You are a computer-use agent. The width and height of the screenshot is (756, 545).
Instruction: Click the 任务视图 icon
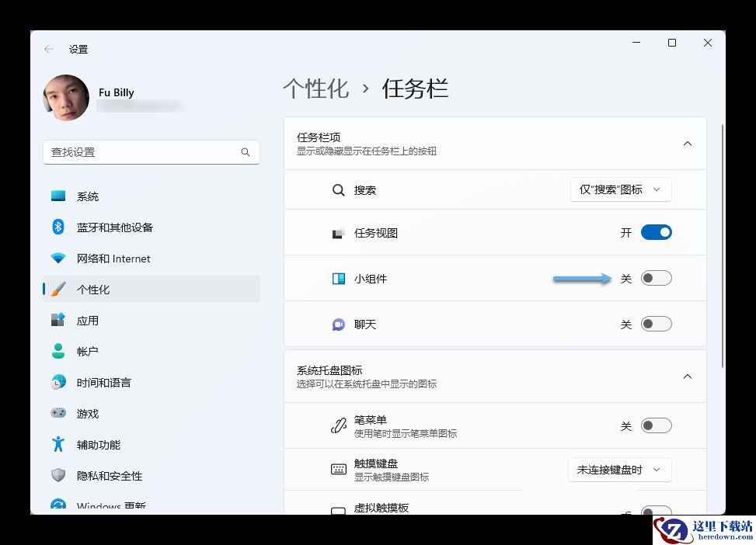[x=339, y=233]
